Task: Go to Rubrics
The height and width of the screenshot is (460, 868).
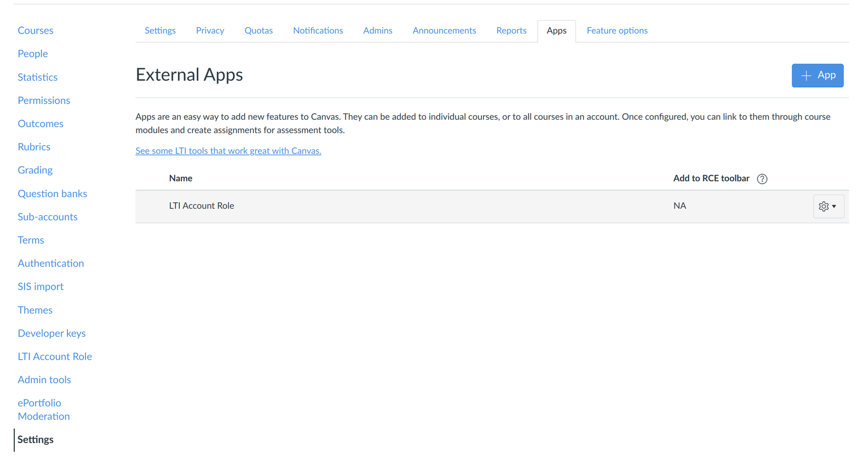Action: [x=34, y=147]
